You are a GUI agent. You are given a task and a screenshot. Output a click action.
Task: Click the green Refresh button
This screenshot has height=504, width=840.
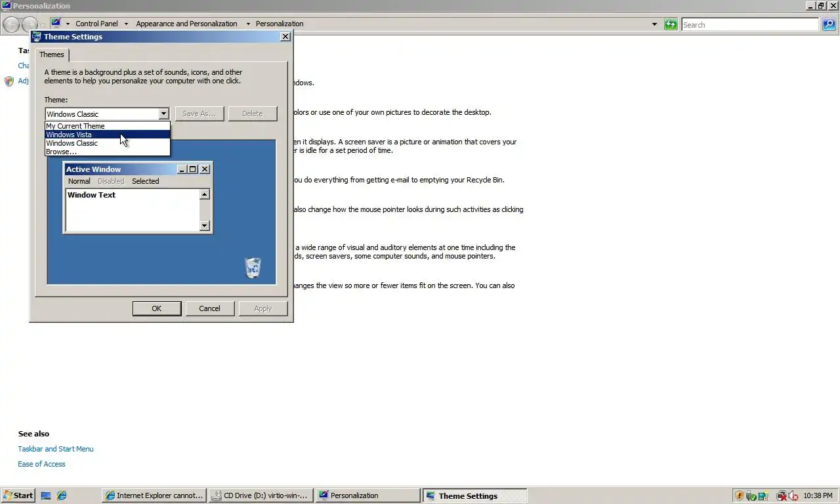[670, 24]
